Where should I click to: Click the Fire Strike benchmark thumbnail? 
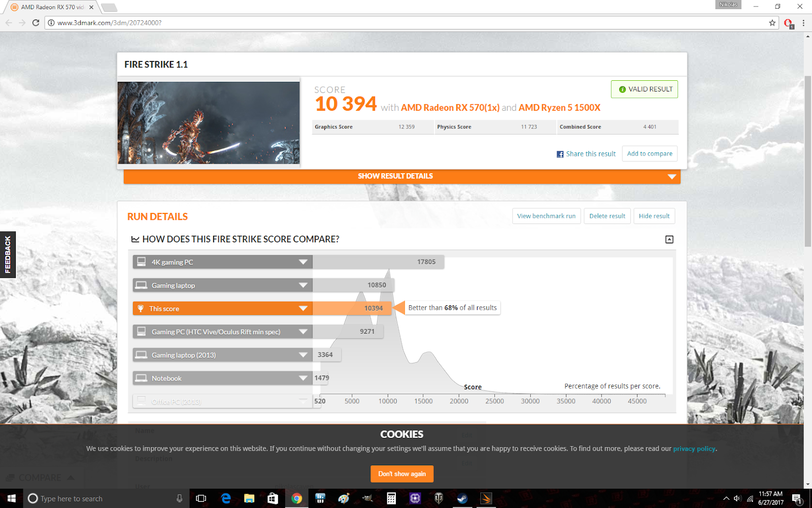[209, 123]
